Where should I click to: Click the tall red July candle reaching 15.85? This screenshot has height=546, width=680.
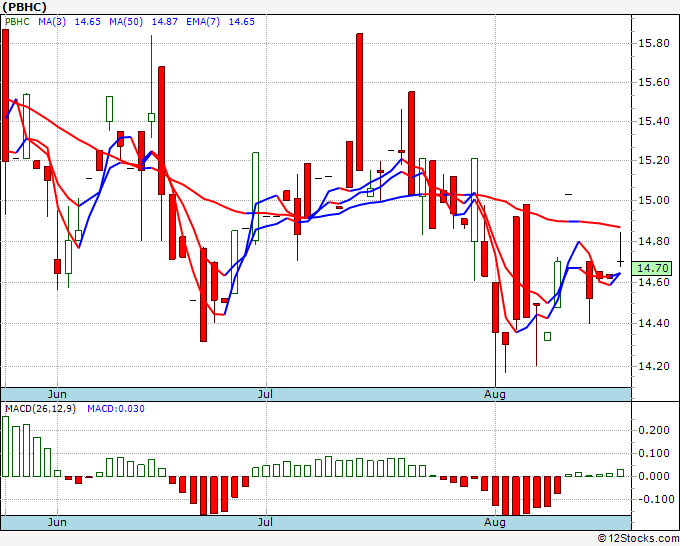coord(360,102)
